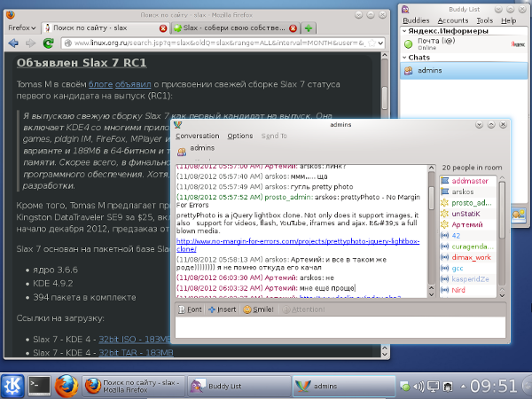Select the 'Поиск по сайту - slax' tab
The width and height of the screenshot is (532, 399).
106,28
